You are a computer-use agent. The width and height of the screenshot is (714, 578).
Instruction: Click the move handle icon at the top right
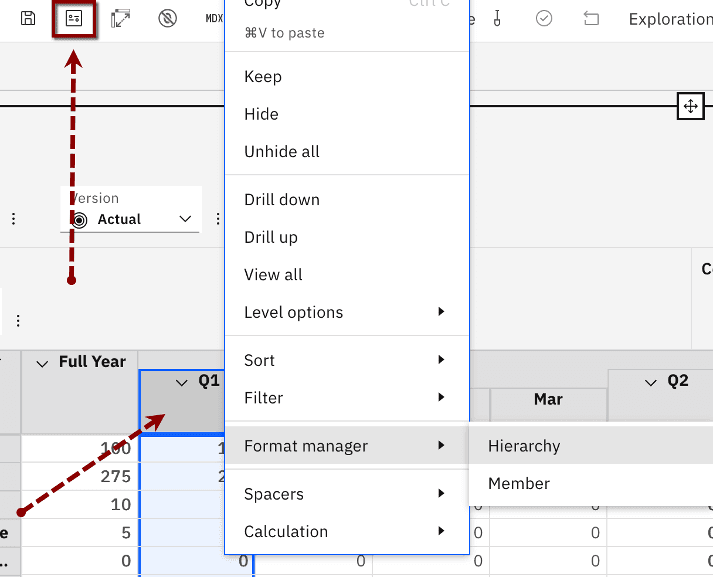click(x=690, y=106)
